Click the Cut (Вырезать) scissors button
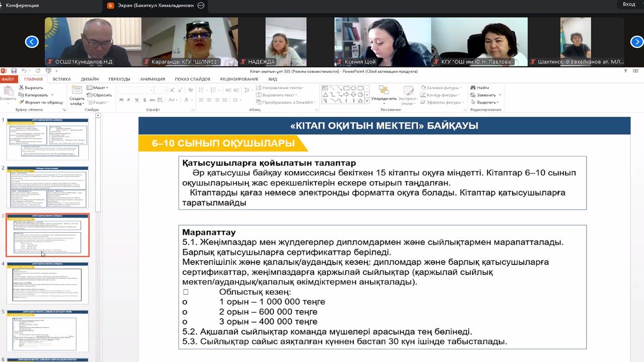This screenshot has height=362, width=644. click(33, 87)
